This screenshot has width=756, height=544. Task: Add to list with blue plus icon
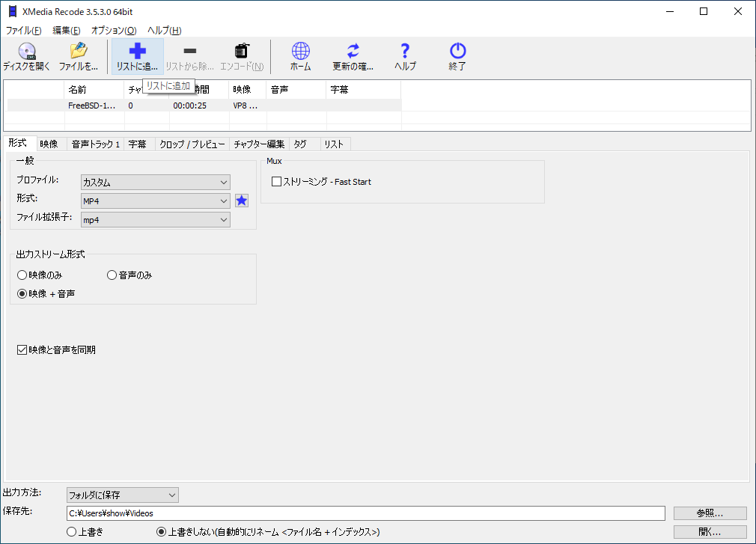[138, 57]
